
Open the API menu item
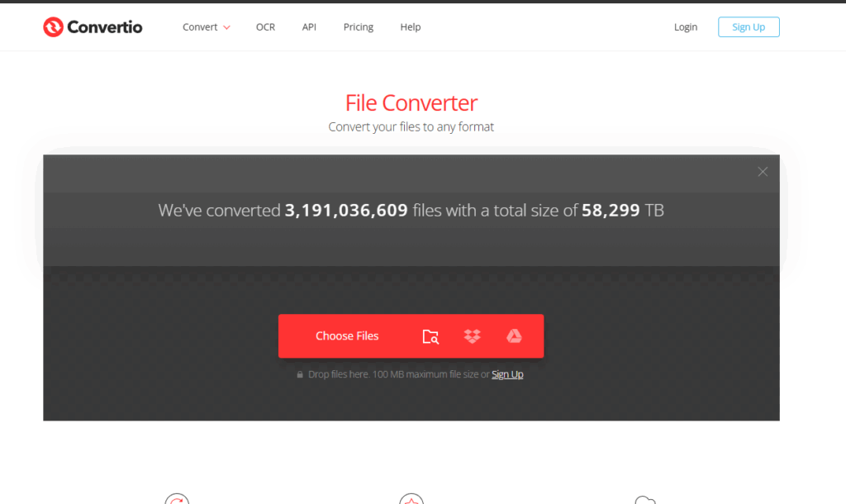point(309,27)
